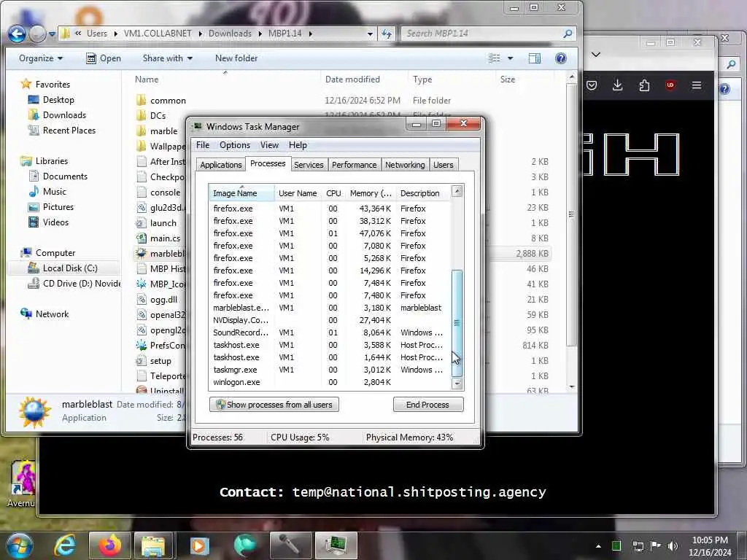Select the winlogon.exe process row
The image size is (747, 560).
330,382
